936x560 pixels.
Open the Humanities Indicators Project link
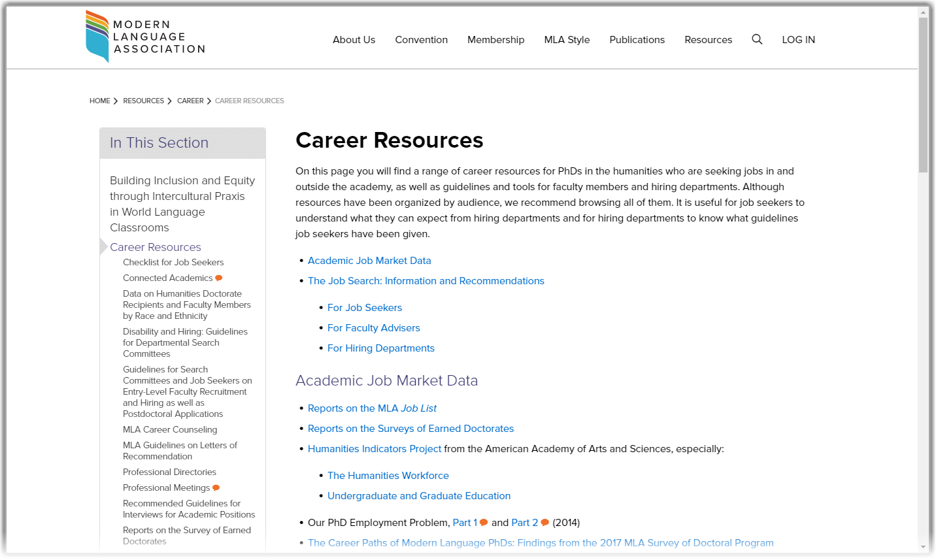375,449
